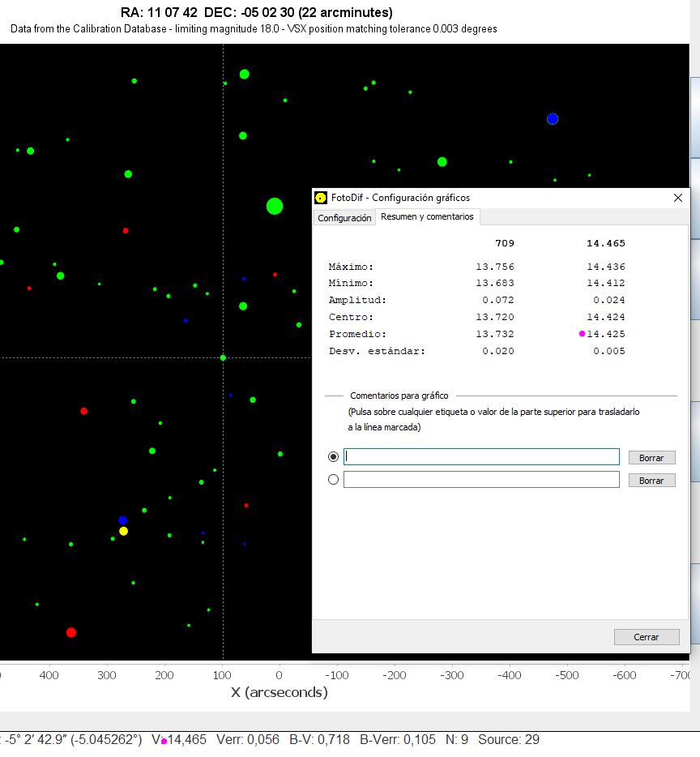Select the second comment line radio button
Image resolution: width=700 pixels, height=757 pixels.
click(x=333, y=479)
